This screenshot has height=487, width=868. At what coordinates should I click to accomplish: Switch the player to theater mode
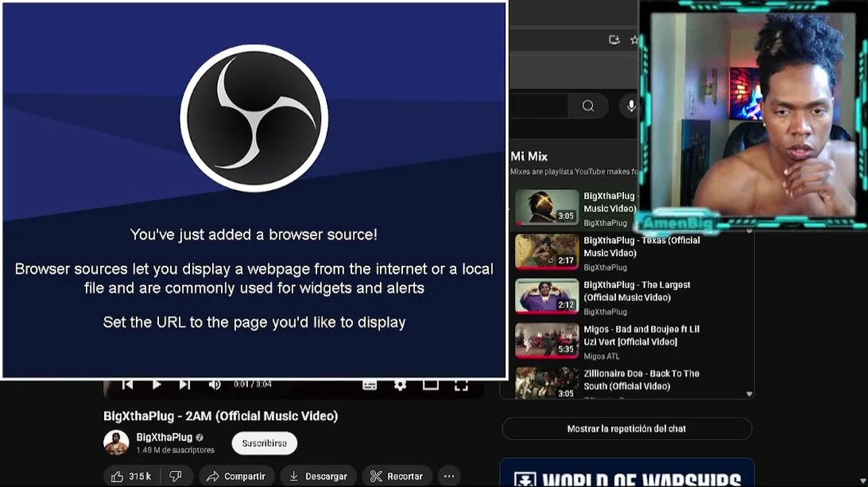[x=431, y=384]
